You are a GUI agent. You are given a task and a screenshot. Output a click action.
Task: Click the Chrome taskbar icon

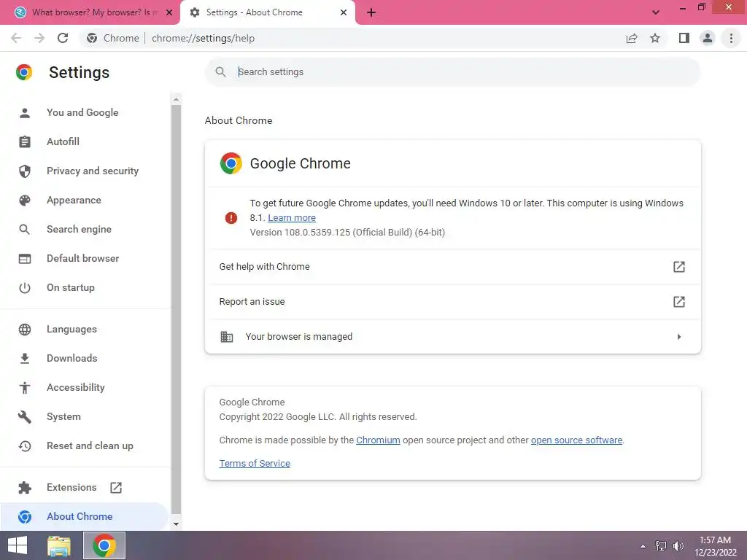click(x=104, y=545)
